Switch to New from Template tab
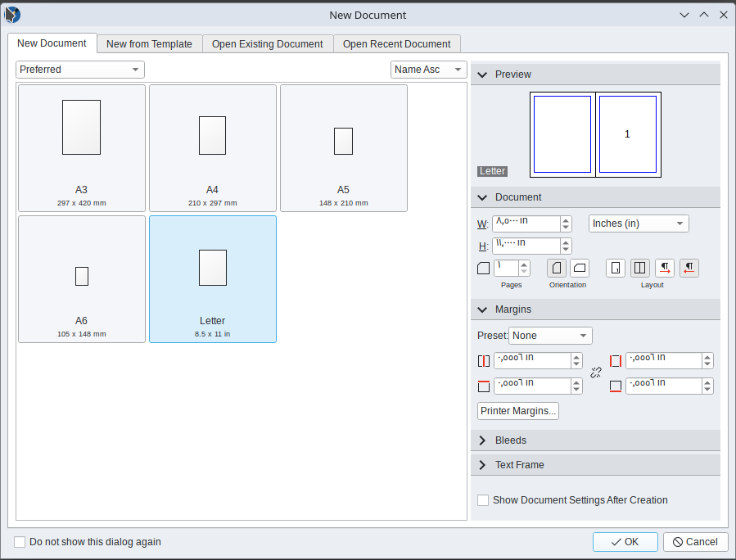The width and height of the screenshot is (736, 560). 149,44
